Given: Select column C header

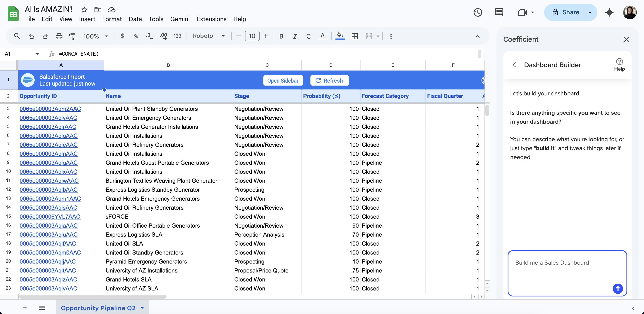Looking at the screenshot, I should pyautogui.click(x=267, y=65).
